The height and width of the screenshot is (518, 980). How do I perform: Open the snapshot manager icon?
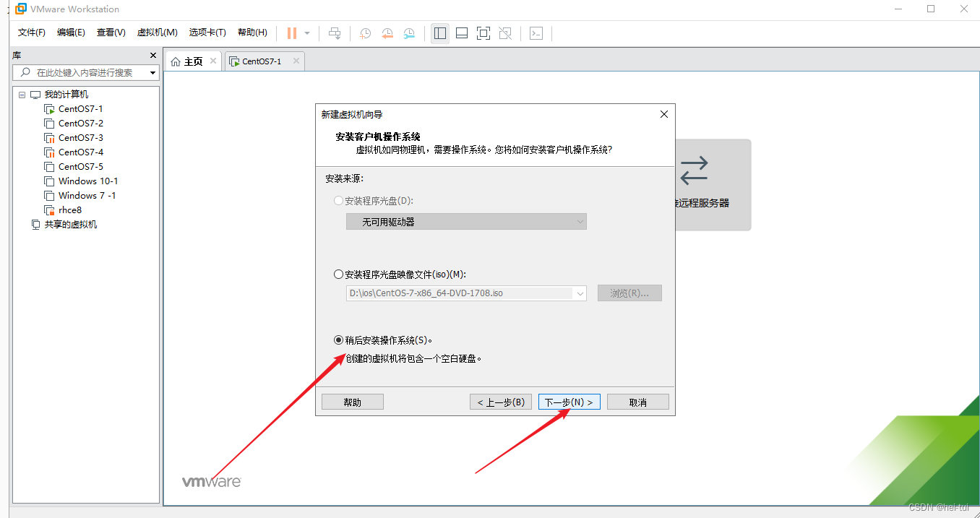(x=408, y=33)
